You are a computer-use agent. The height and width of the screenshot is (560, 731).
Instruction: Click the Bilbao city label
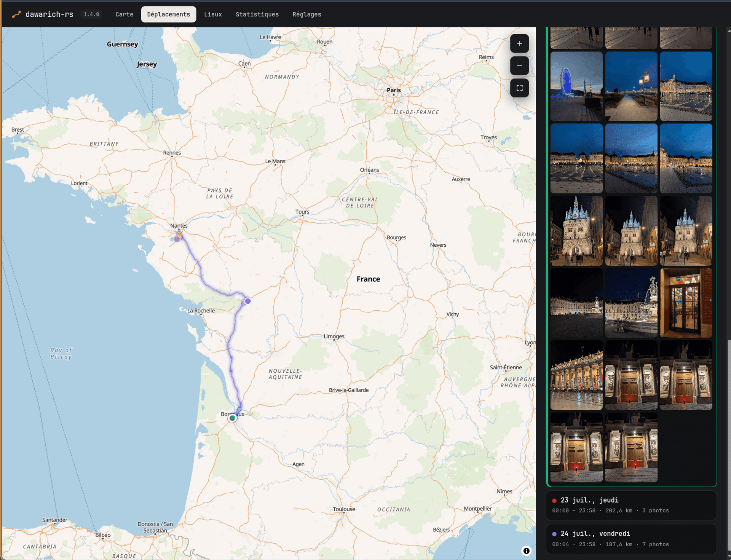[x=103, y=535]
